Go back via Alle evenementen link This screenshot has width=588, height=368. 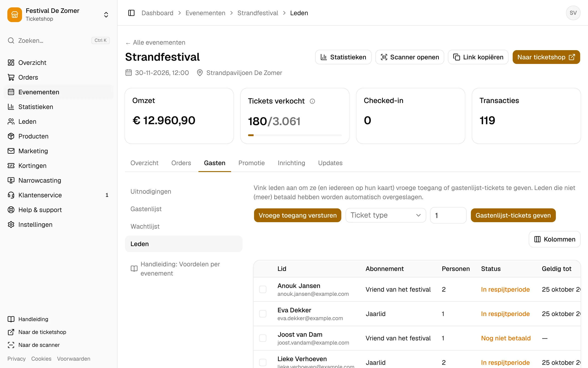coord(155,43)
